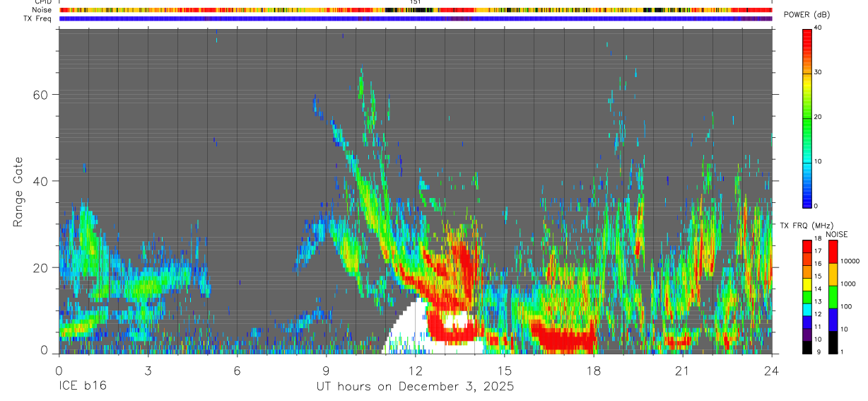
Task: Click the POWER (dB) legend title
Action: 807,15
